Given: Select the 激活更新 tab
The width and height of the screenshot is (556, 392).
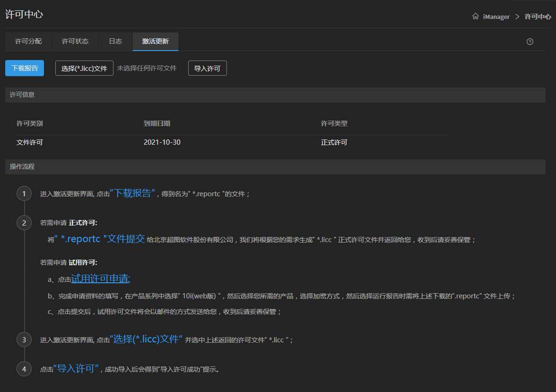Looking at the screenshot, I should click(x=156, y=42).
